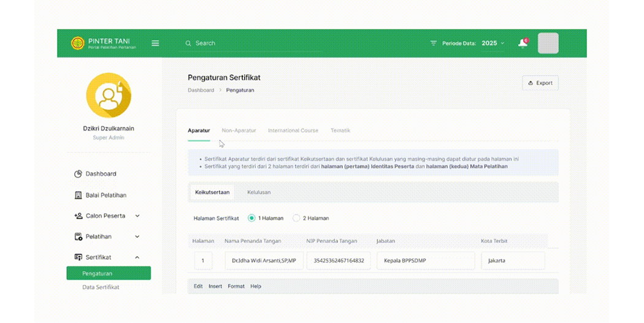Screen dimensions: 644x323
Task: Switch to the Aparatur tab
Action: point(199,131)
